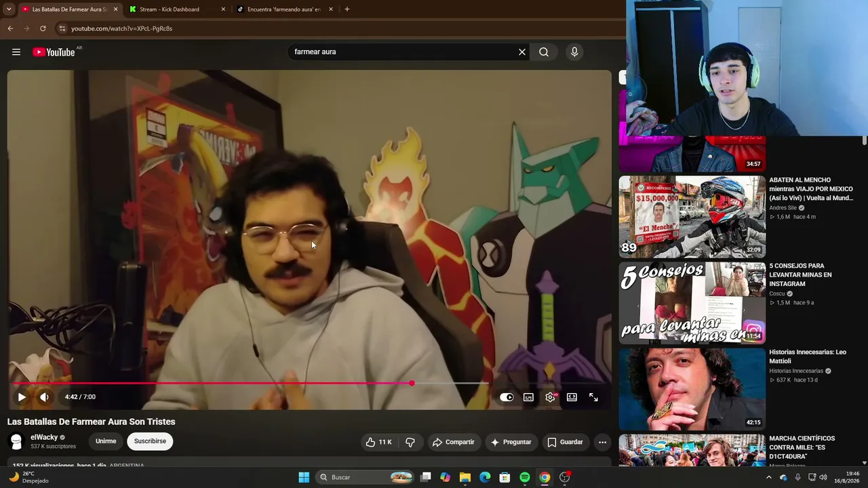Open a new browser tab
This screenshot has width=868, height=488.
pyautogui.click(x=347, y=9)
